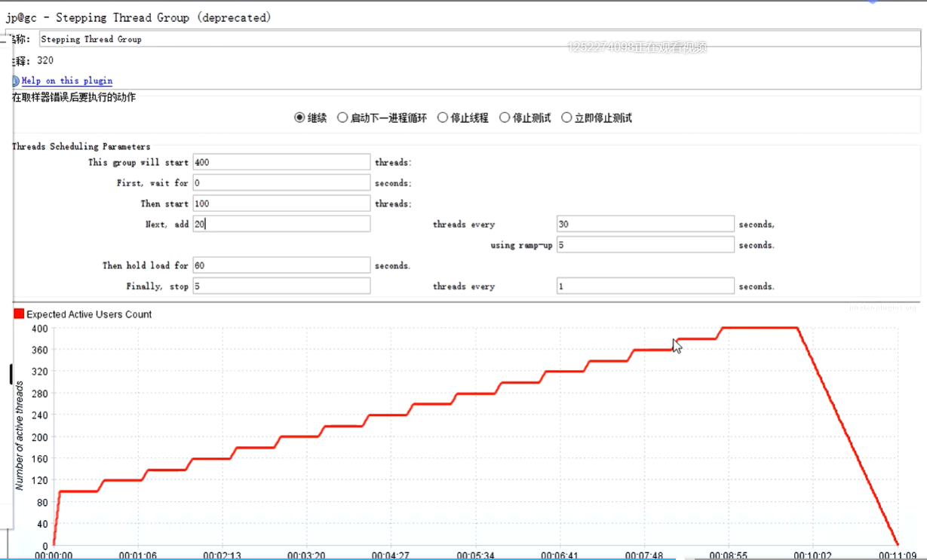
Task: Click the 'Then hold load for' 60 field
Action: [281, 265]
